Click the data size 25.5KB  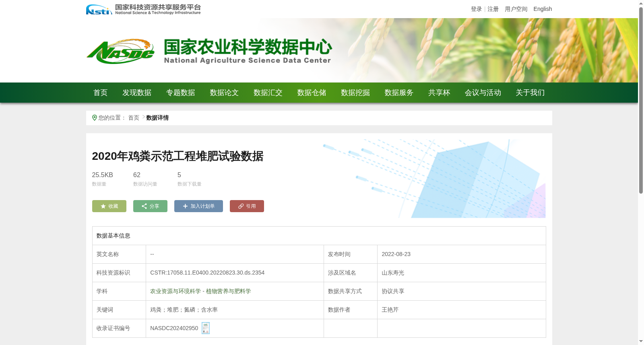[102, 175]
